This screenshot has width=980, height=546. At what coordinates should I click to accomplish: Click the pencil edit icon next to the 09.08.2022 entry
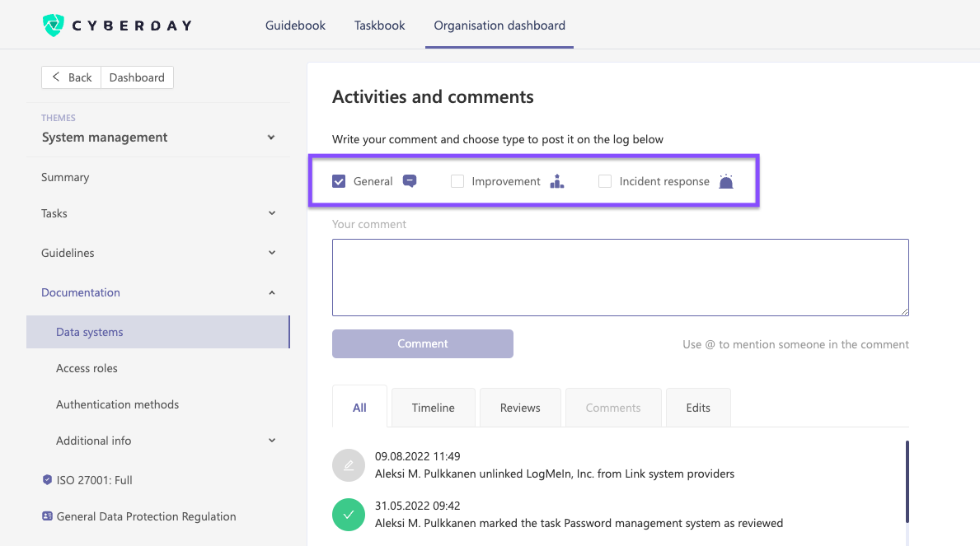click(348, 465)
